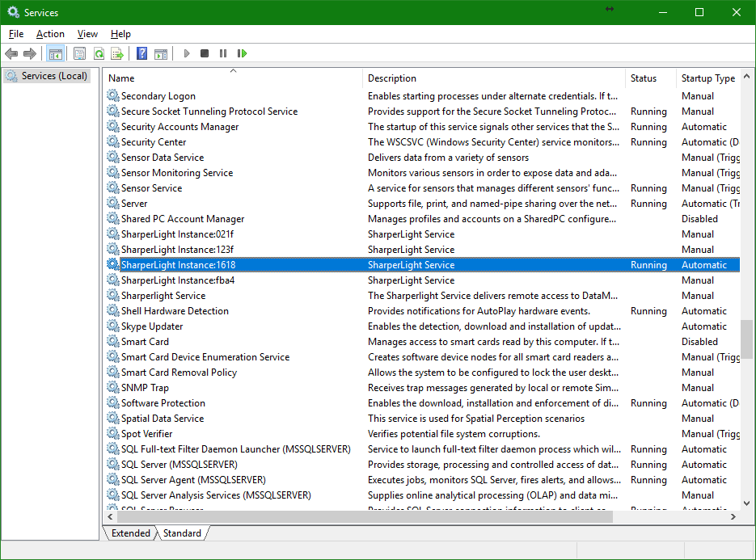Select the Sharperlight Service row
Image resolution: width=756 pixels, height=560 pixels.
pyautogui.click(x=422, y=296)
